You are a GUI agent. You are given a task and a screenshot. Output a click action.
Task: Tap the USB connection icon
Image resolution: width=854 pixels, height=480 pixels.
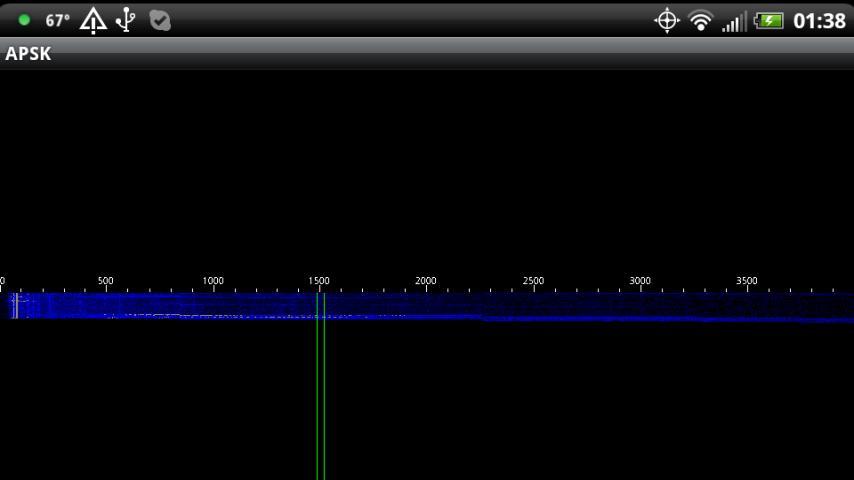click(x=126, y=20)
